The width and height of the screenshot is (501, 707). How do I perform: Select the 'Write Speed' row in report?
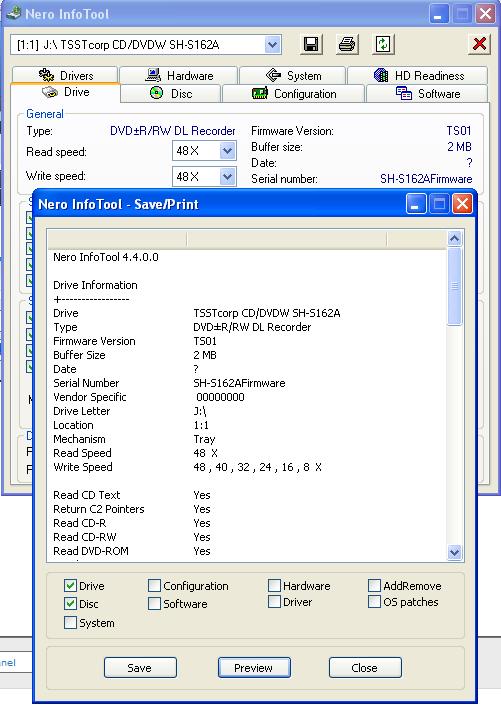247,467
